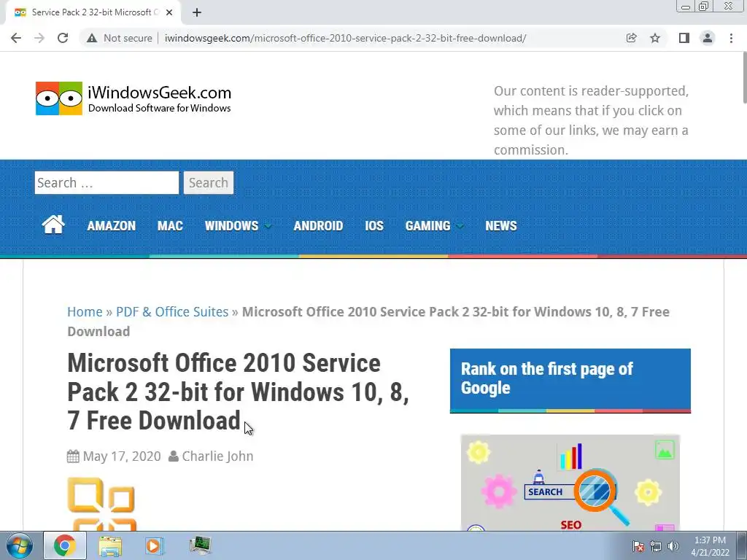
Task: Click the calendar icon beside May 17, 2020
Action: pos(73,456)
